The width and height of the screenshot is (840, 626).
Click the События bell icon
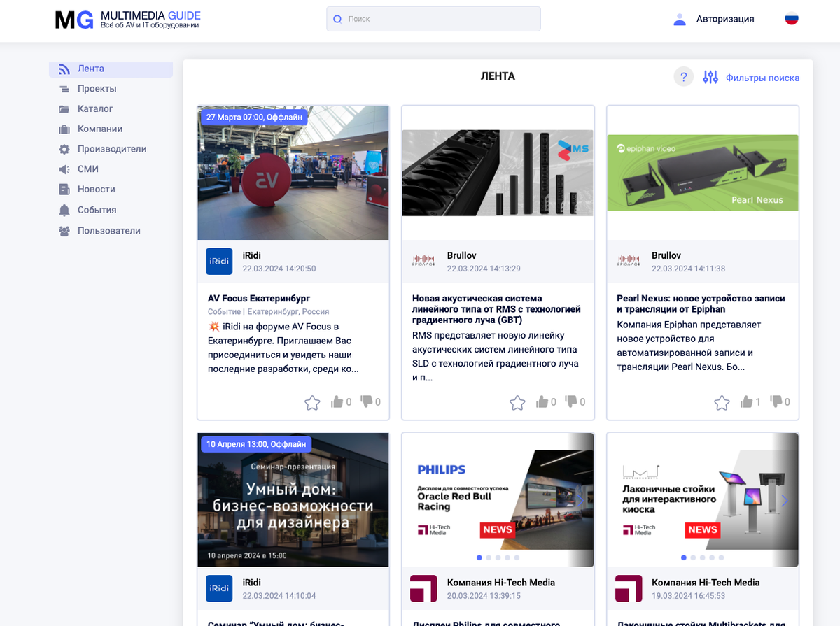(x=64, y=210)
